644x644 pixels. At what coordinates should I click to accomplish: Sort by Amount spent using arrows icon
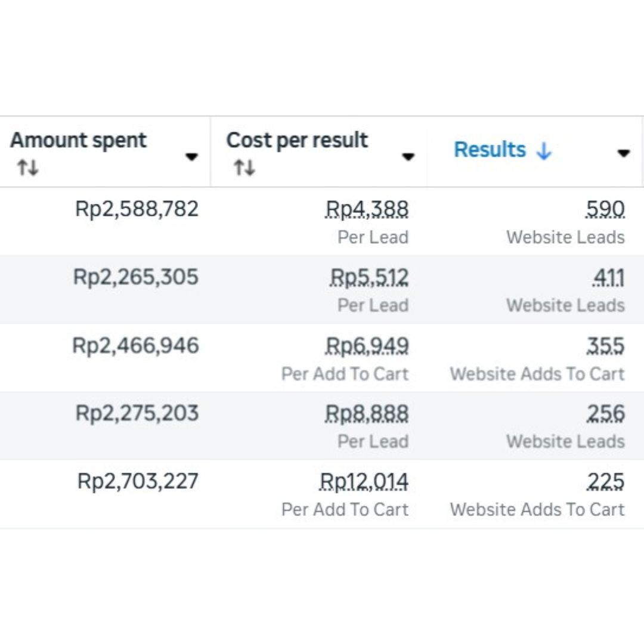coord(28,168)
